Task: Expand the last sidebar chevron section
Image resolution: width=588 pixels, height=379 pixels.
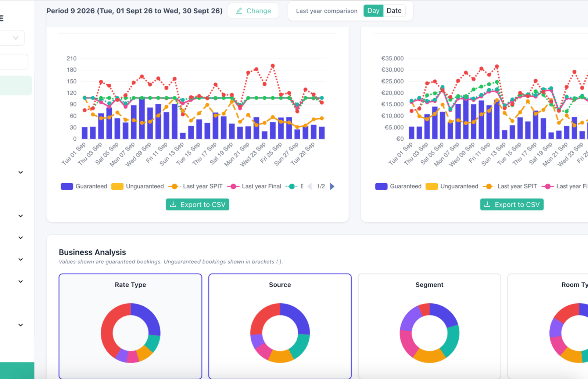Action: coord(21,325)
